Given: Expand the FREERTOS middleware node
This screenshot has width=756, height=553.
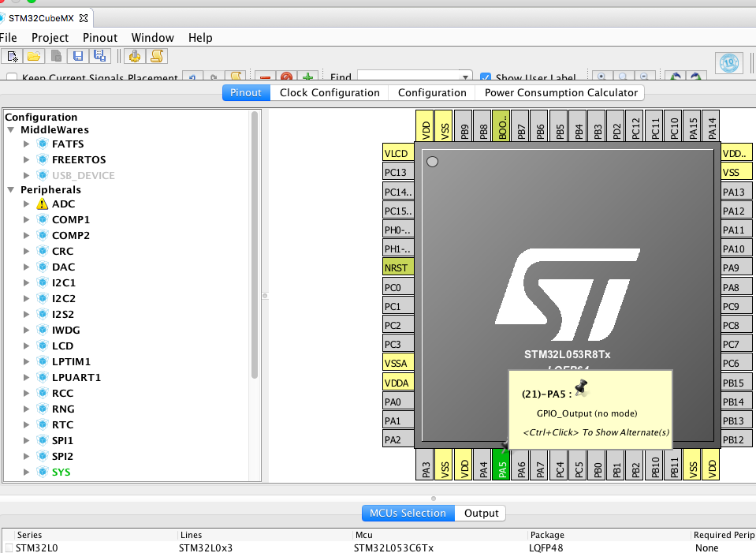Looking at the screenshot, I should pyautogui.click(x=26, y=160).
